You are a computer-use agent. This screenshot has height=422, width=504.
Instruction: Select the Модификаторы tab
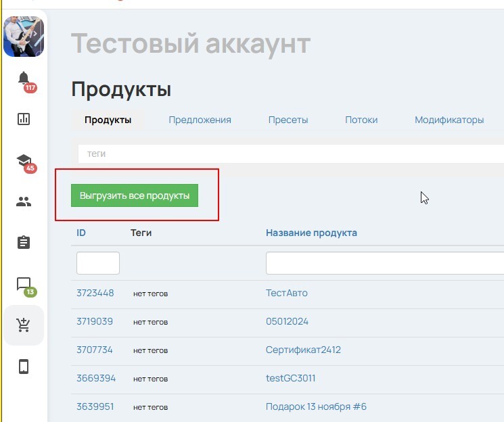[x=449, y=120]
